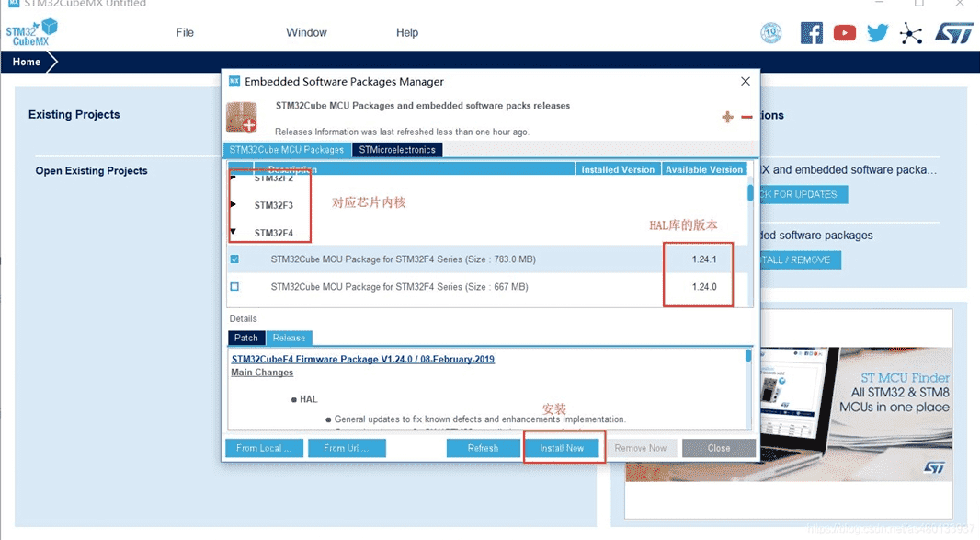The image size is (980, 540).
Task: Switch to the STM32Cube MCU Packages tab
Action: (x=287, y=150)
